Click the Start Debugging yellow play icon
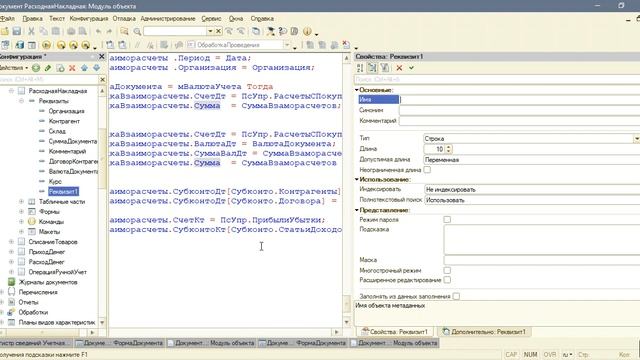The height and width of the screenshot is (360, 640). [x=46, y=45]
